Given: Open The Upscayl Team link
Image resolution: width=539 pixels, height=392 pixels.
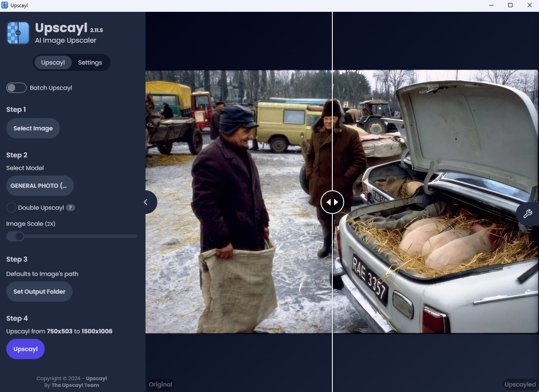Looking at the screenshot, I should [75, 385].
